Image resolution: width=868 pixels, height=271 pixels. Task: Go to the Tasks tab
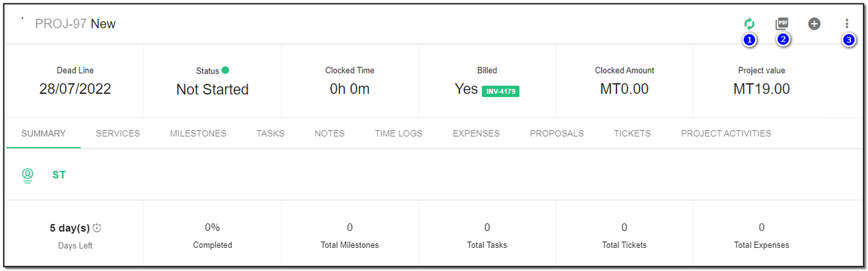271,133
